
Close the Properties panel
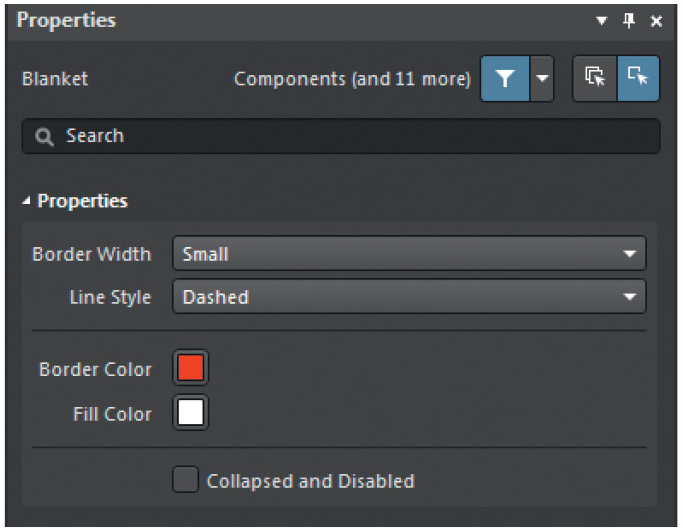pos(656,21)
